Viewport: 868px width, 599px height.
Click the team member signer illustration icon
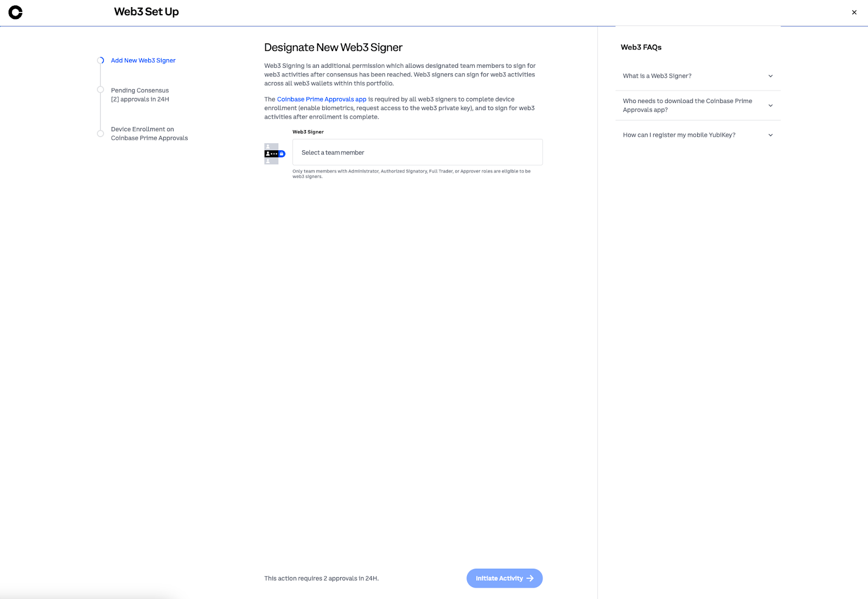point(275,154)
